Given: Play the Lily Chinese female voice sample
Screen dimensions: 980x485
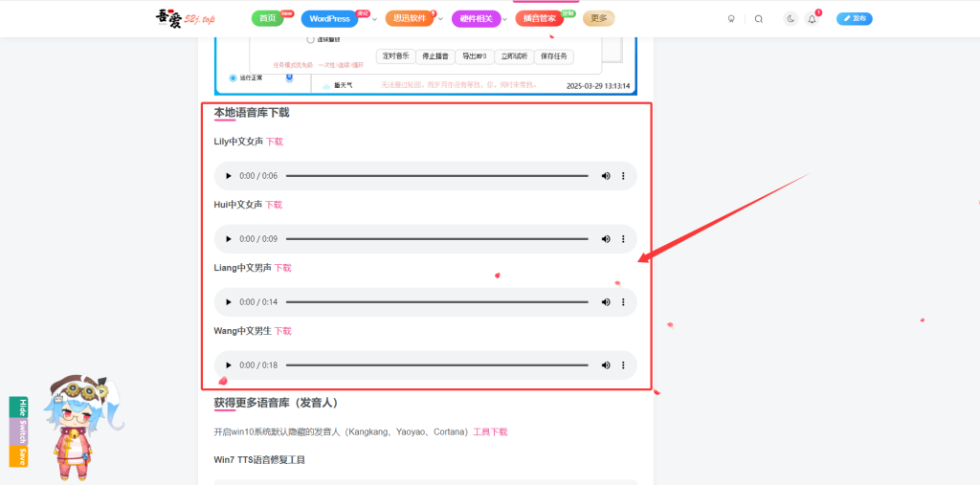Looking at the screenshot, I should (x=228, y=176).
